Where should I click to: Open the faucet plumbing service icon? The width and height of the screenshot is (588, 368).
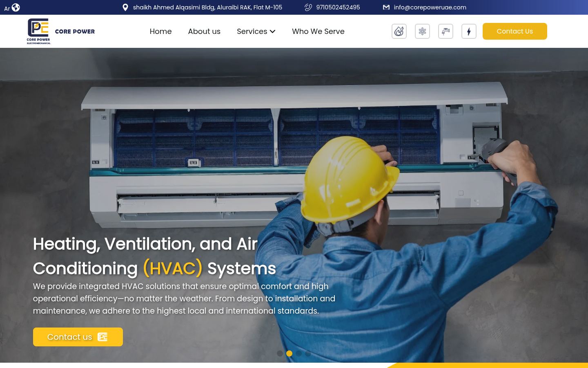click(x=445, y=31)
